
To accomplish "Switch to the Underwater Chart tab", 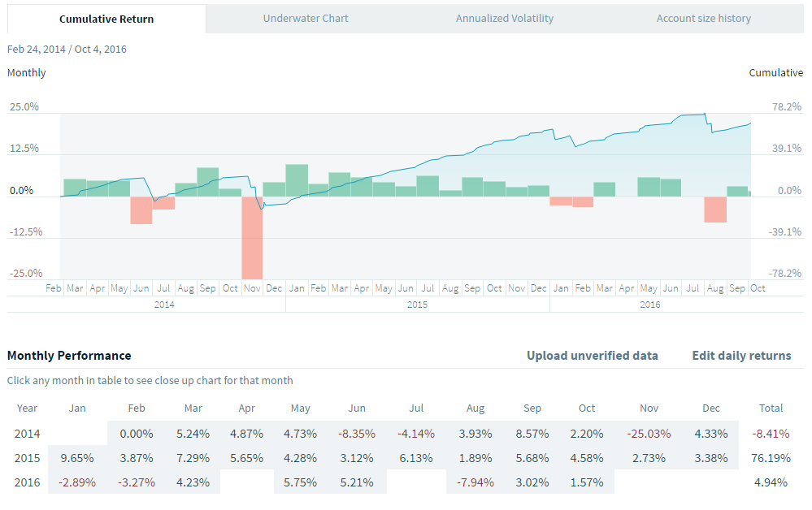I will (x=306, y=18).
